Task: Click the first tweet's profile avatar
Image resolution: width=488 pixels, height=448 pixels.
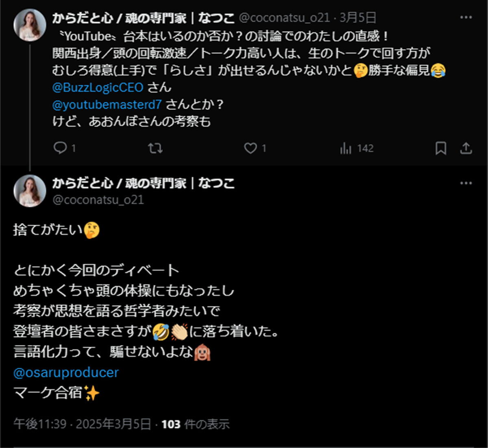Action: (x=30, y=25)
